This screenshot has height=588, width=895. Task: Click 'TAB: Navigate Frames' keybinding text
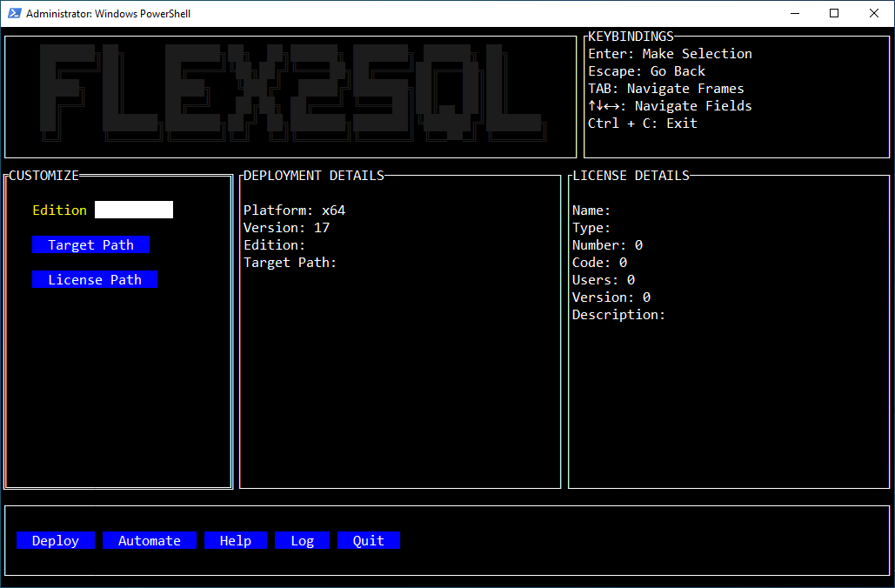[666, 88]
